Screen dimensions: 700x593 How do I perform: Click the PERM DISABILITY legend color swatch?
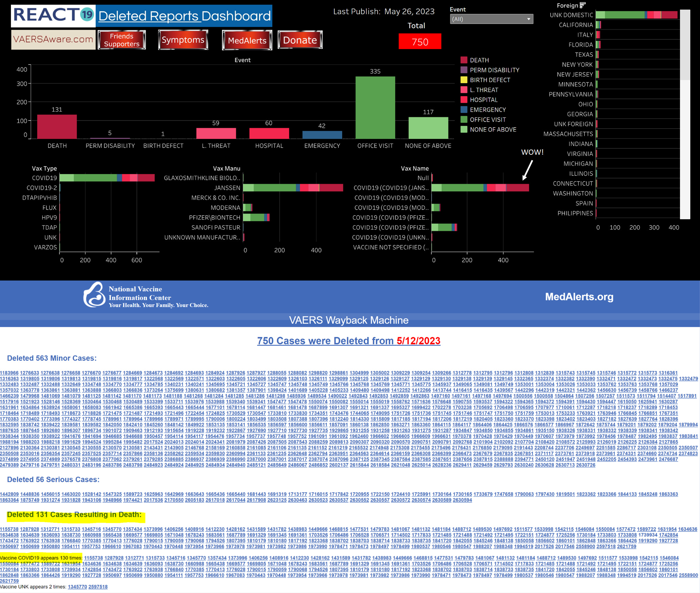[464, 70]
